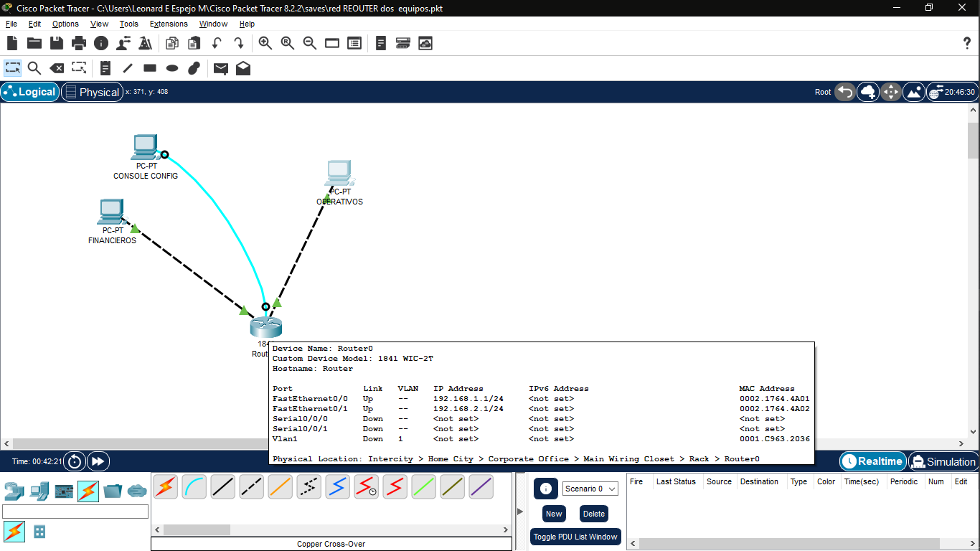Screen dimensions: 980x551
Task: Click the New Cluster cloud icon
Action: coord(868,92)
